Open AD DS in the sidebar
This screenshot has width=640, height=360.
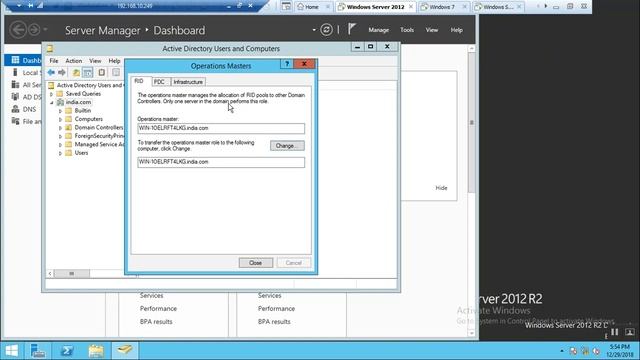point(27,97)
